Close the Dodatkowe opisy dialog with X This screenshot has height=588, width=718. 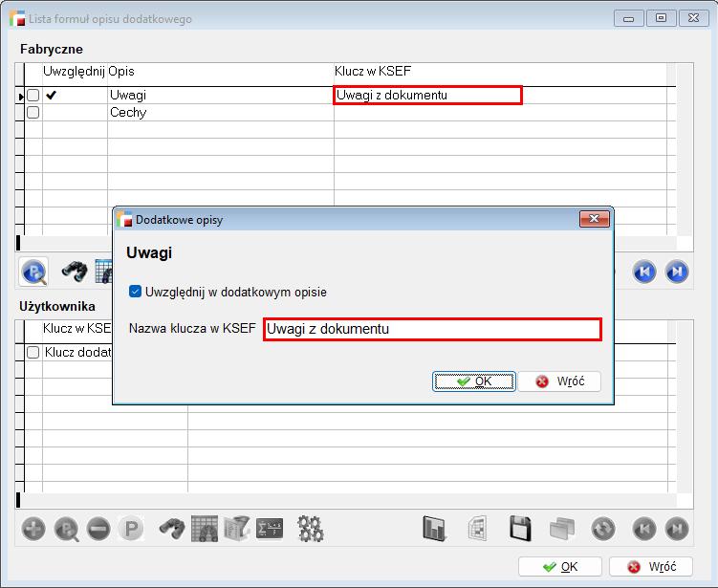tap(595, 220)
